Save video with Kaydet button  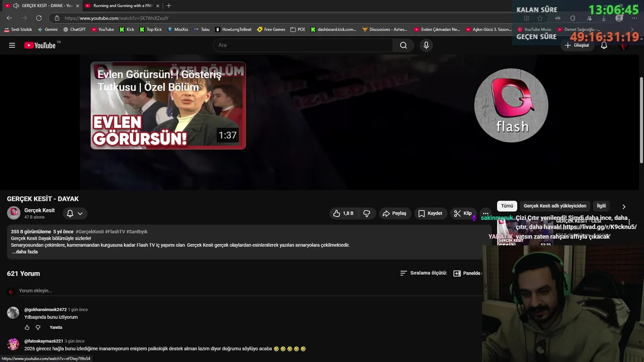[430, 214]
